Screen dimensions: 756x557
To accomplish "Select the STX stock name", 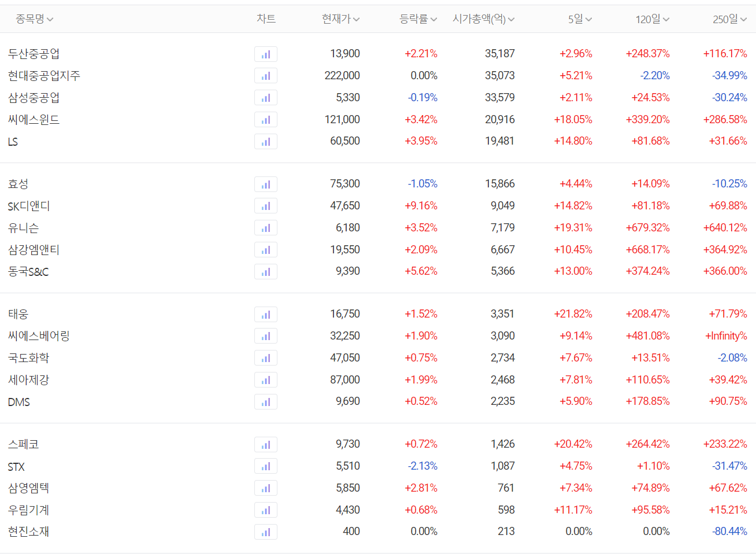I will (x=16, y=467).
